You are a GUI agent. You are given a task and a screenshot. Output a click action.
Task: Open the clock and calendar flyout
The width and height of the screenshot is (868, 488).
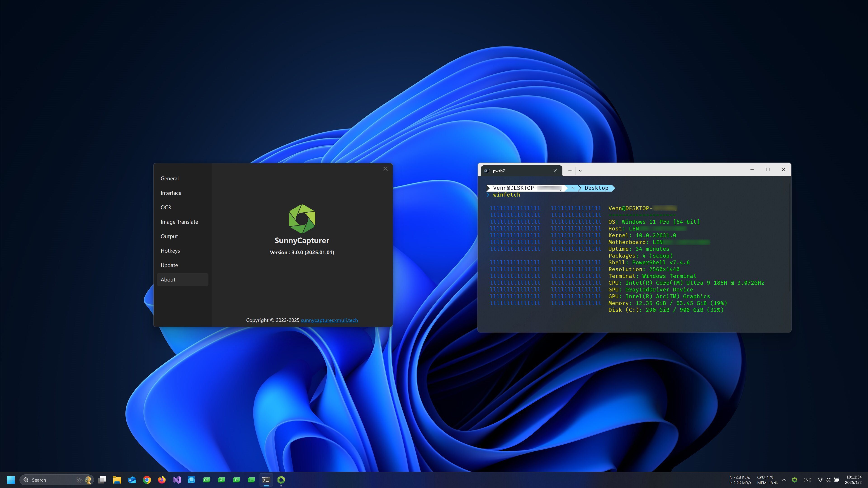(854, 480)
